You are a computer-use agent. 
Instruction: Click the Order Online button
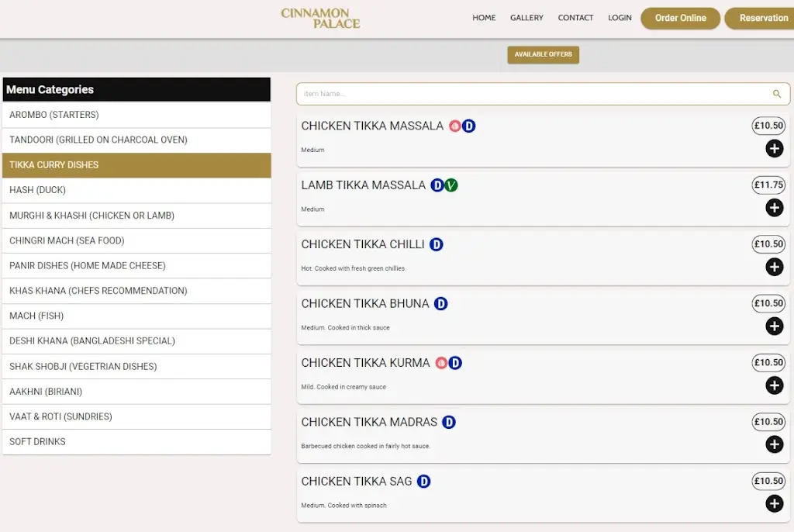[x=680, y=18]
